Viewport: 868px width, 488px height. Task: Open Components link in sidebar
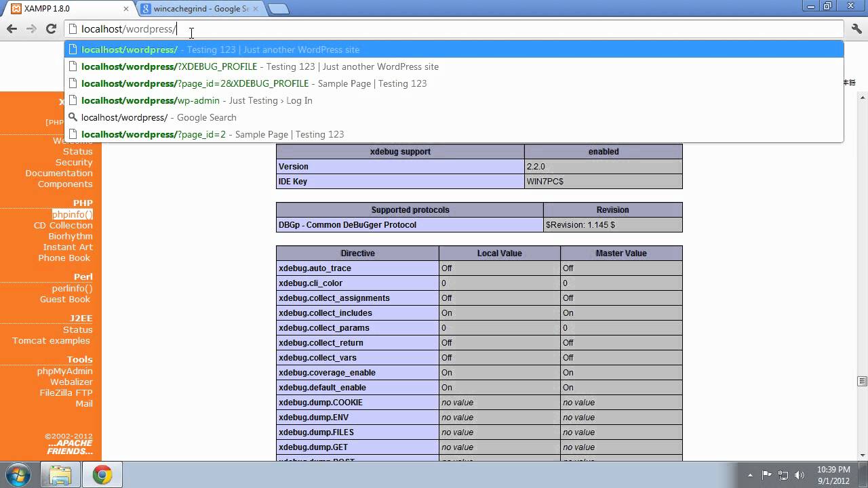pos(65,184)
